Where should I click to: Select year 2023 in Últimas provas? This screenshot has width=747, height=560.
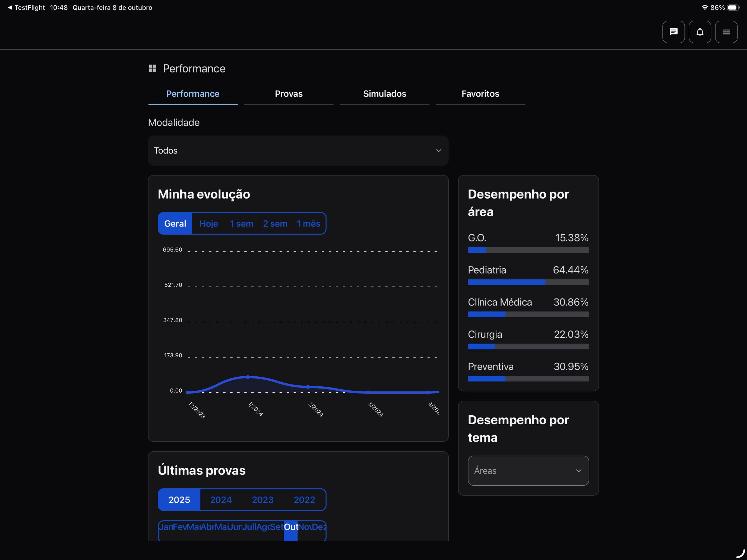coord(263,499)
